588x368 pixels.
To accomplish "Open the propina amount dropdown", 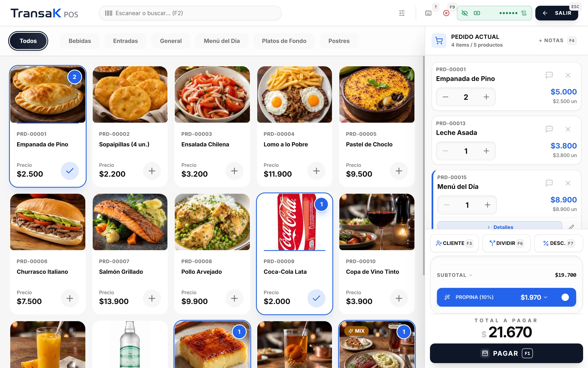I will [x=534, y=297].
